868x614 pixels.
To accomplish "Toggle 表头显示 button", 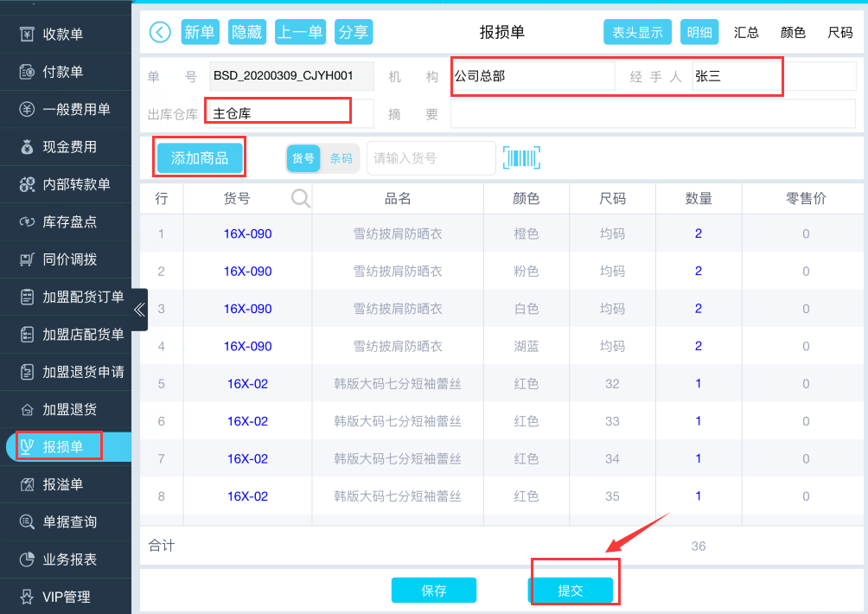I will point(637,32).
